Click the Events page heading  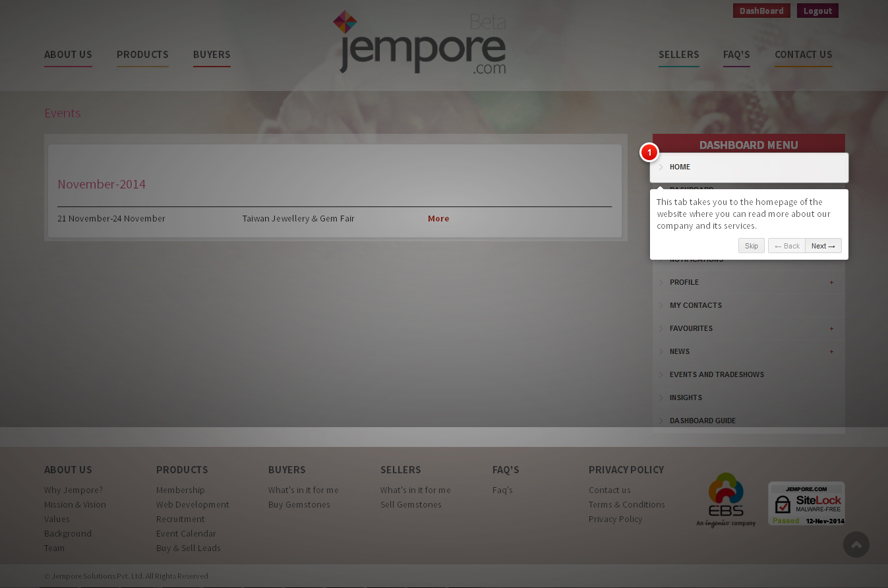click(63, 113)
